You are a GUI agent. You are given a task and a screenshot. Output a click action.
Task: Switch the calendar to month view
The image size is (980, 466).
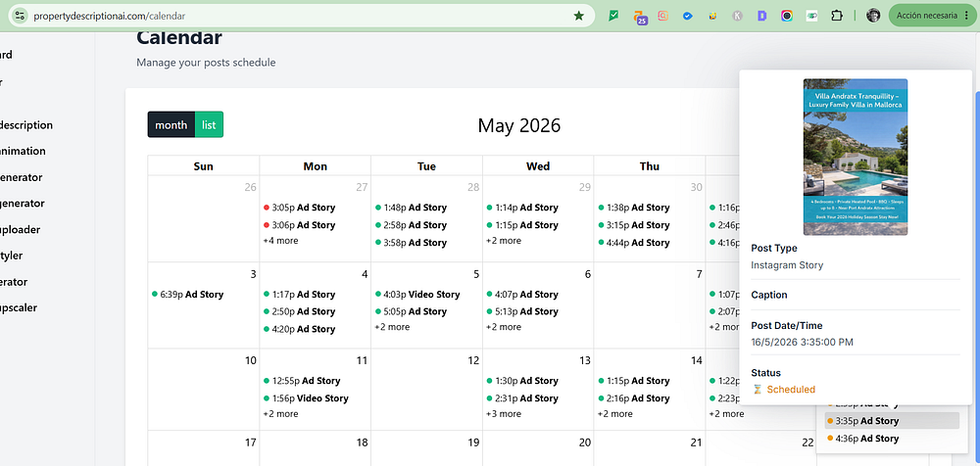[x=171, y=125]
